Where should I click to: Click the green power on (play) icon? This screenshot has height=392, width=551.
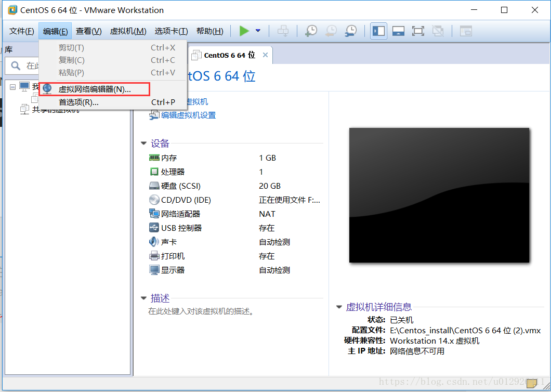pos(244,31)
